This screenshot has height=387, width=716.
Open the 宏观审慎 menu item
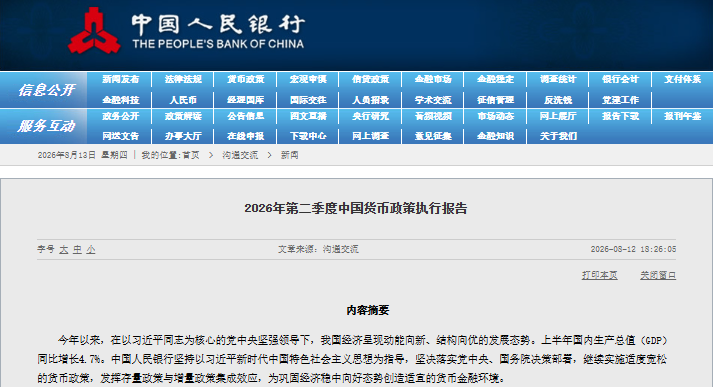[308, 79]
